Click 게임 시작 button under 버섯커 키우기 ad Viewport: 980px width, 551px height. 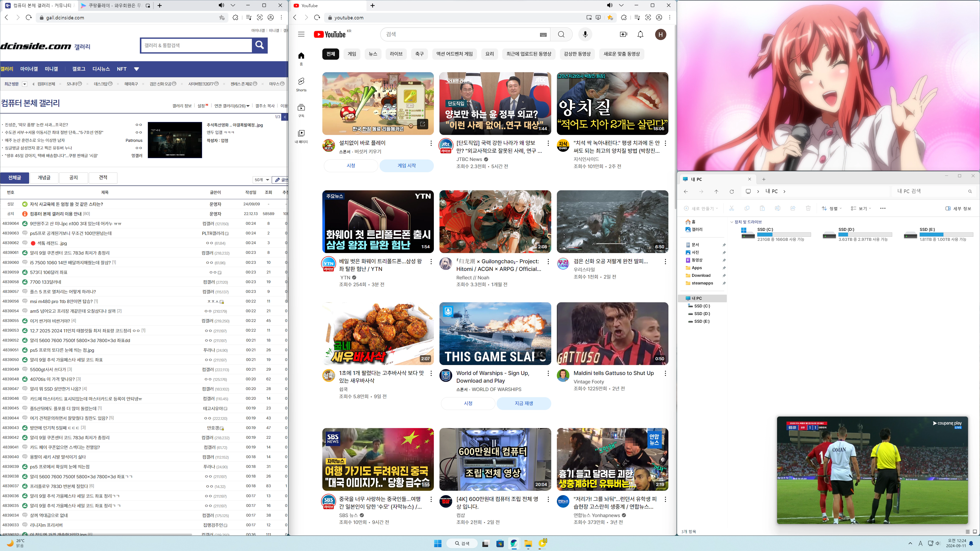point(406,166)
